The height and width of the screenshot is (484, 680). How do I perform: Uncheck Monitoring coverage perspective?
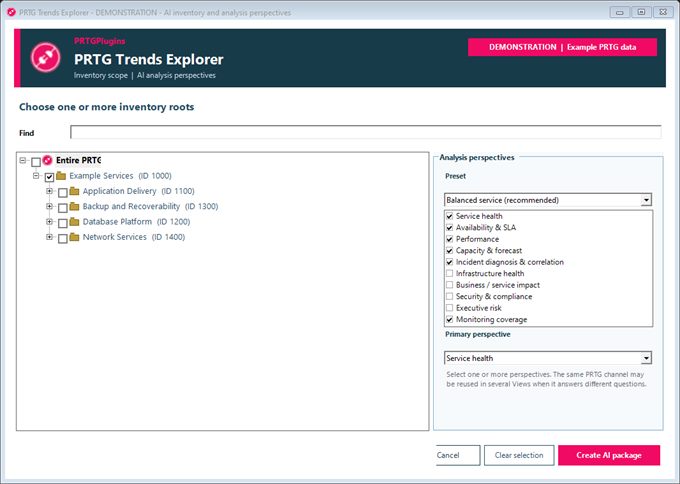[450, 319]
